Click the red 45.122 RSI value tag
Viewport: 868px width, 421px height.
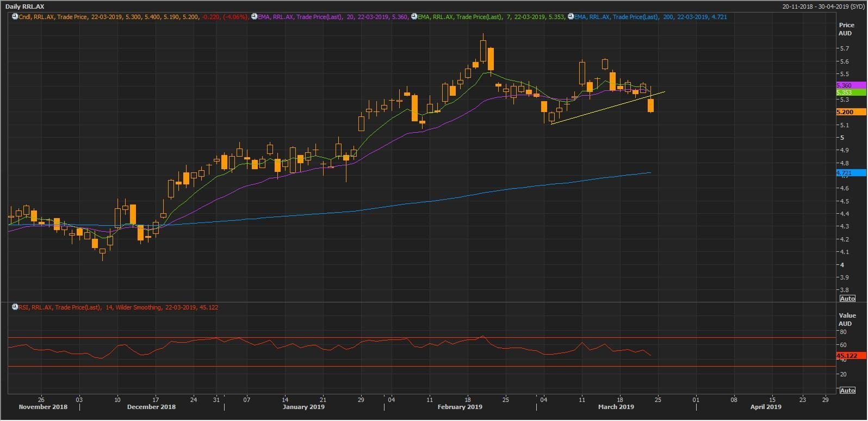pyautogui.click(x=851, y=356)
